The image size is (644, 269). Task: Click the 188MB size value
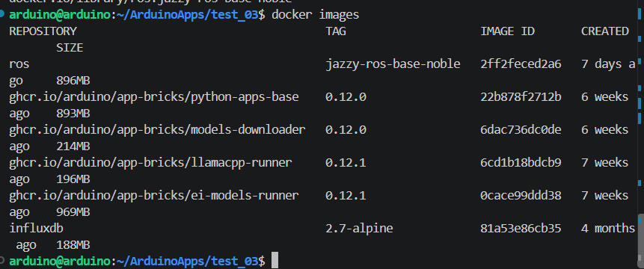73,245
